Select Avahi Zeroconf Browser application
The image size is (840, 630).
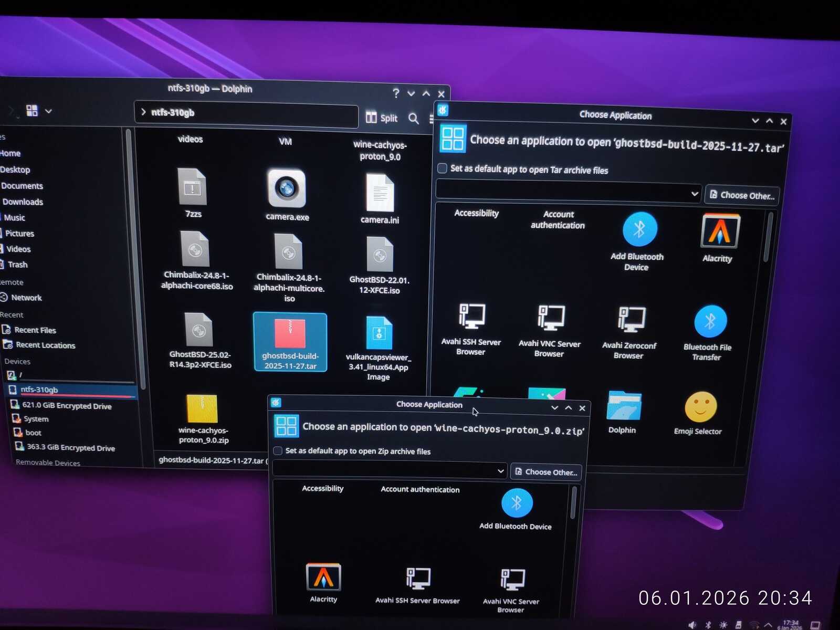click(629, 333)
